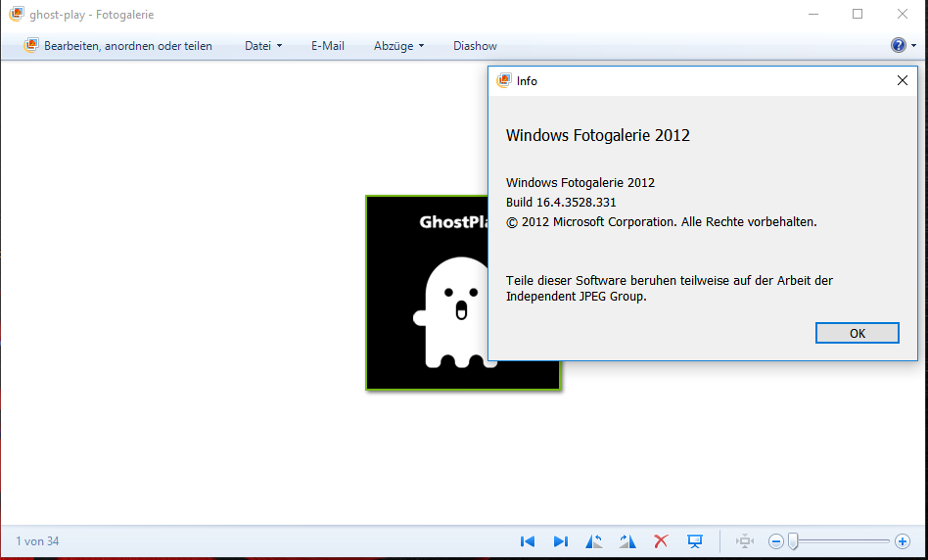This screenshot has width=928, height=560.
Task: Close the Info dialog with X
Action: (x=902, y=80)
